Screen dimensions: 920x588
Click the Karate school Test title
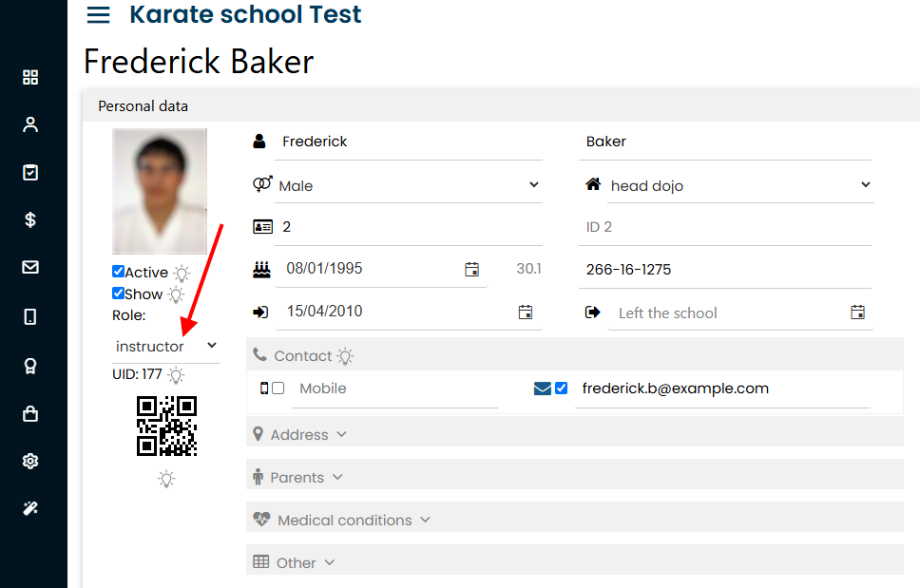245,14
